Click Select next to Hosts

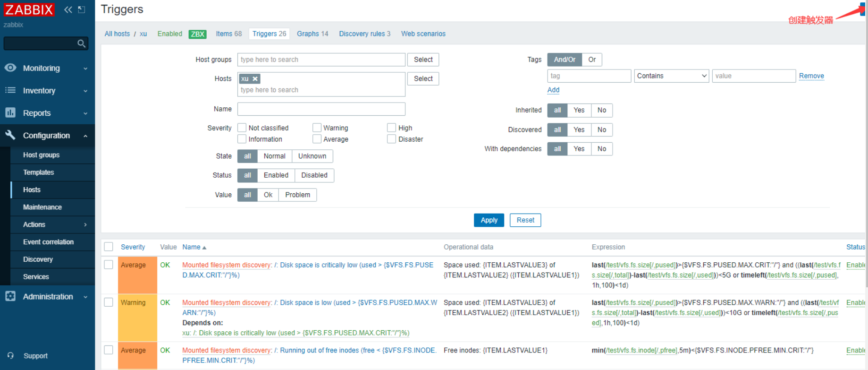click(423, 78)
